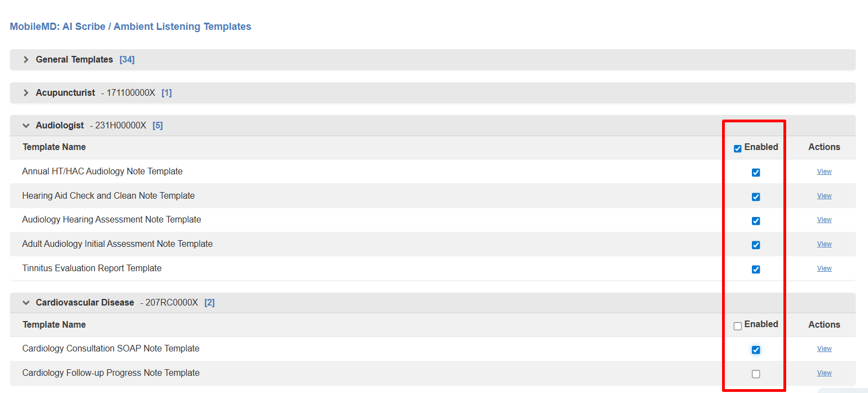View Cardiology Follow-up Progress Note Template
This screenshot has width=868, height=393.
[824, 373]
